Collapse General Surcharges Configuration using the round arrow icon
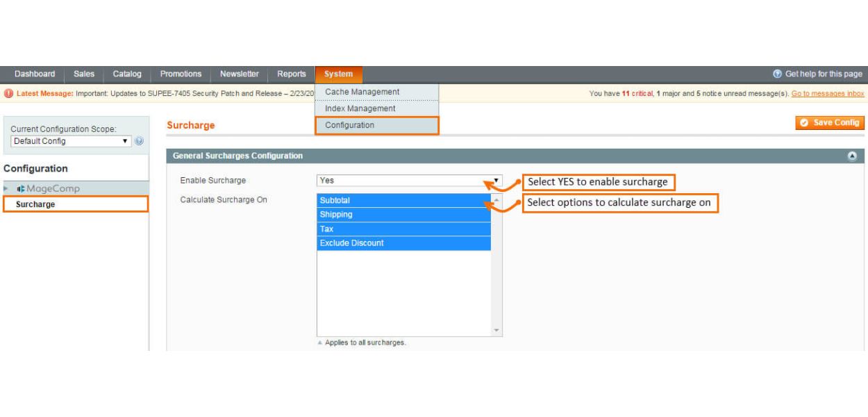This screenshot has width=868, height=417. (852, 156)
